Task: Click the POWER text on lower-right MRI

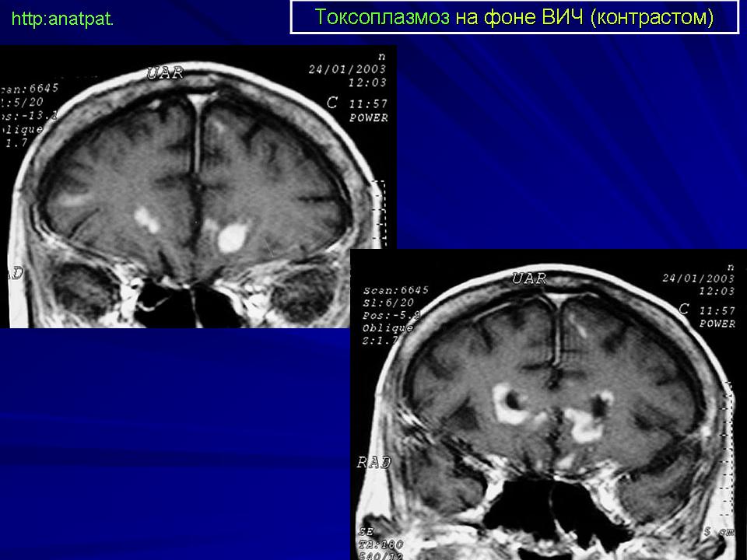Action: (x=717, y=323)
